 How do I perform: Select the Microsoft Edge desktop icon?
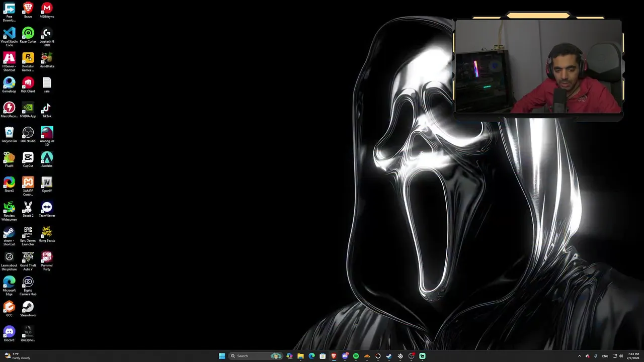click(x=9, y=286)
